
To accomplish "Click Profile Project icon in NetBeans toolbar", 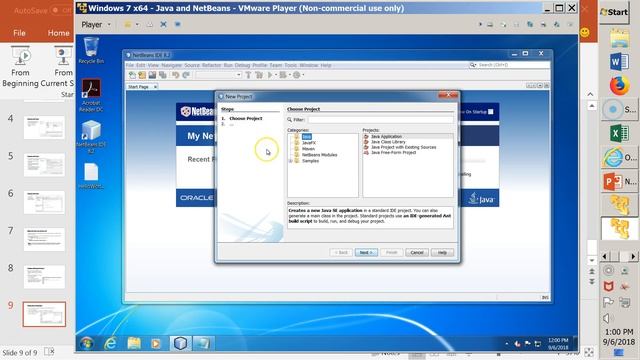I will tap(297, 75).
